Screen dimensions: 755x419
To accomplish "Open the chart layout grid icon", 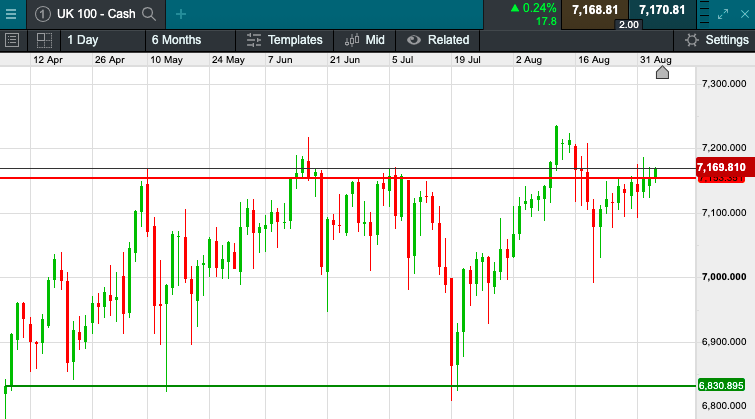I will click(x=44, y=40).
